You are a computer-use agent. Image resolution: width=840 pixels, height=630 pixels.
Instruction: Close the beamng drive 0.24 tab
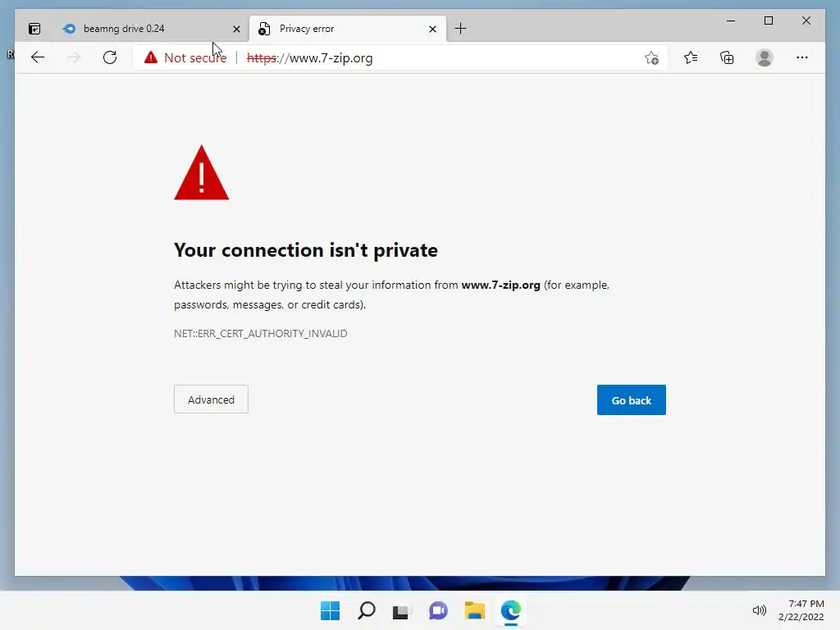coord(236,29)
